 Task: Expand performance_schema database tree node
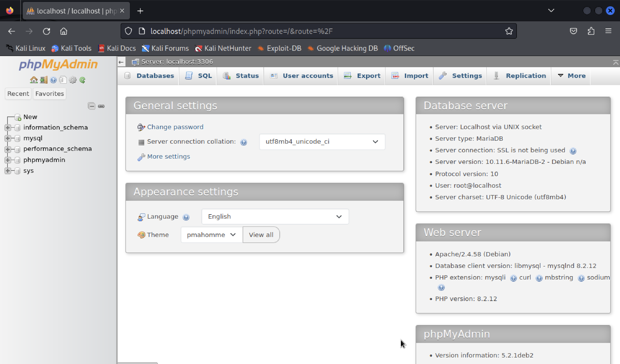tap(8, 149)
